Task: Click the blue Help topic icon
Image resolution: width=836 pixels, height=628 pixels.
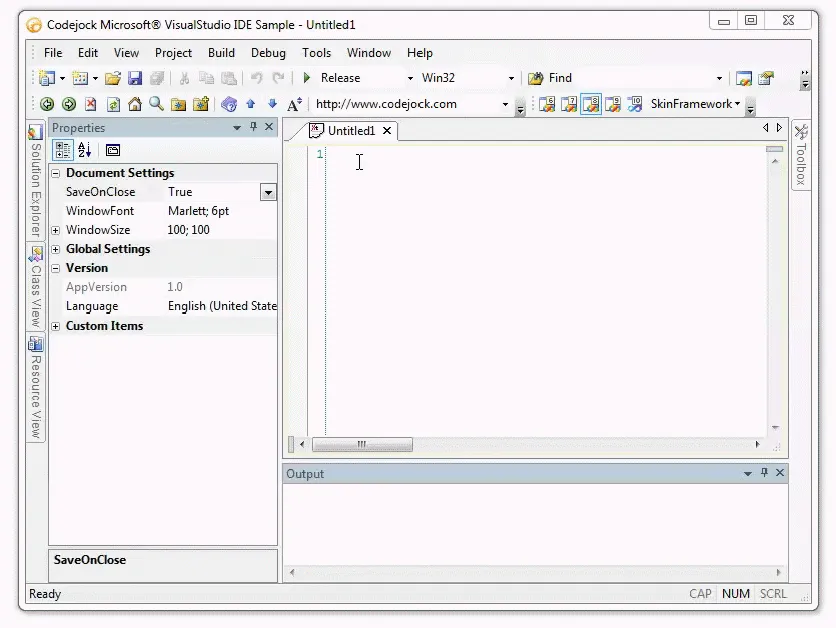Action: click(x=229, y=104)
